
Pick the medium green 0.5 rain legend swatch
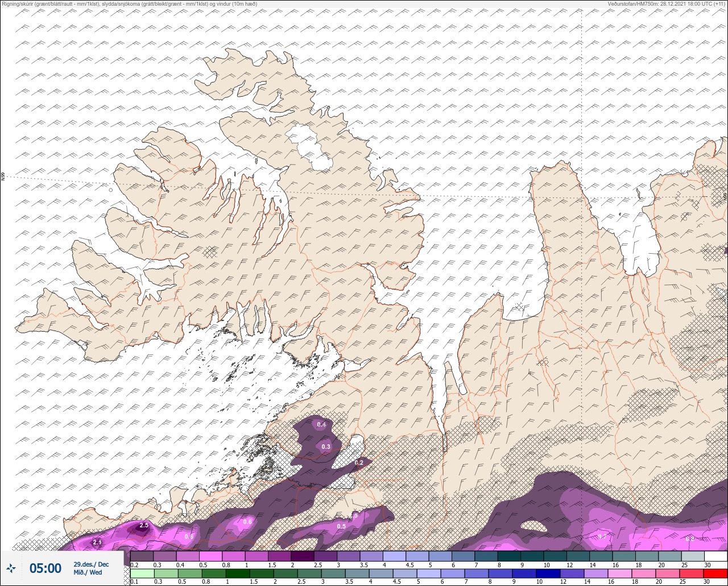pyautogui.click(x=189, y=573)
